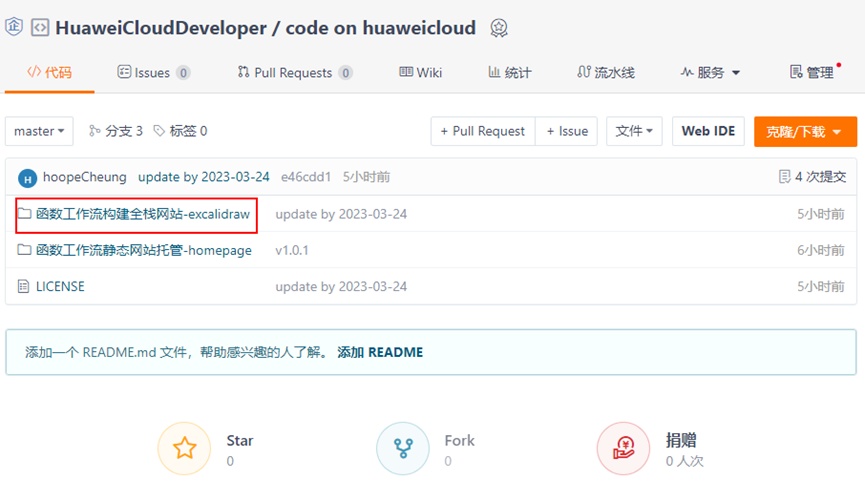Click the folder icon of the excalidraw row
The image size is (865, 501).
click(24, 214)
